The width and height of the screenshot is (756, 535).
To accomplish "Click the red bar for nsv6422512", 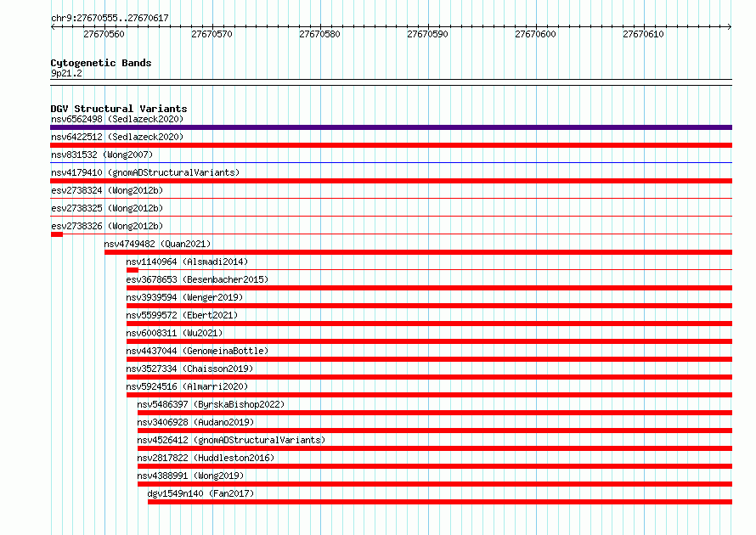I will (391, 145).
